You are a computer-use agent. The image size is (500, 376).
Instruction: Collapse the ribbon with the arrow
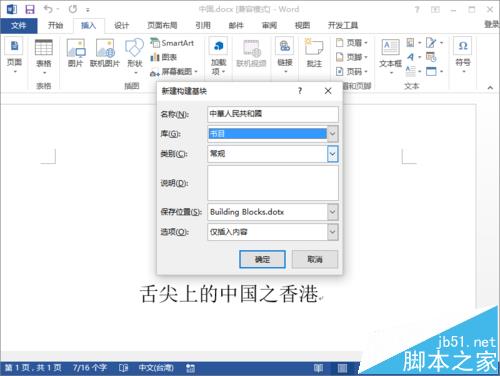point(490,88)
